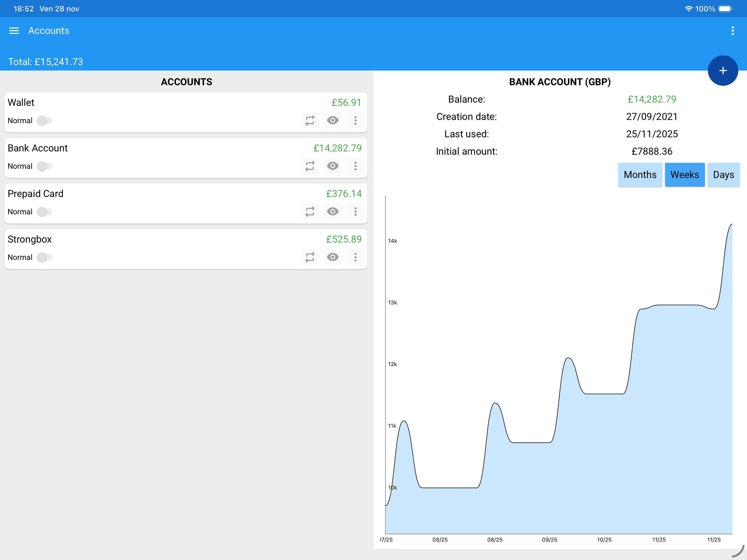This screenshot has height=560, width=747.
Task: Tap the balance chart peak at 11/25
Action: click(x=731, y=225)
